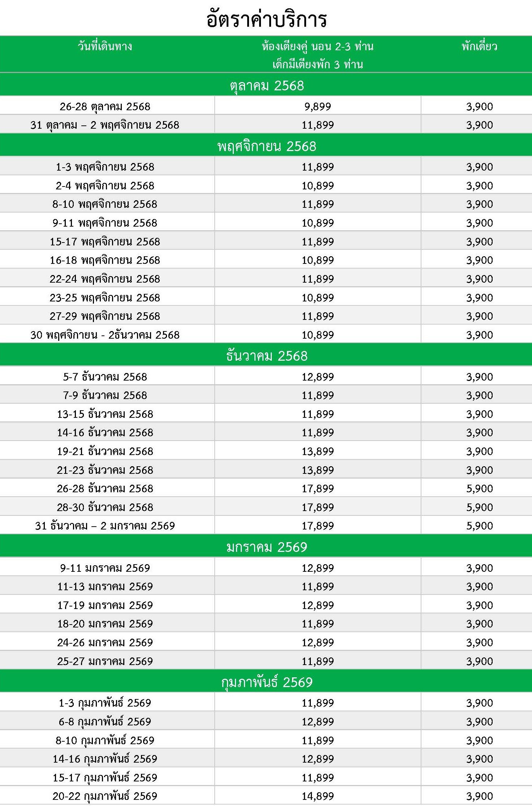Viewport: 532px width, 806px height.
Task: Select the 5-7 ธันวาคม 2568 date cell
Action: click(105, 377)
